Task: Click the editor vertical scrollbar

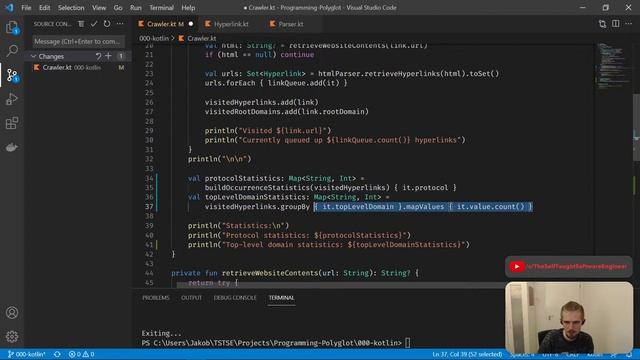Action: [636, 127]
